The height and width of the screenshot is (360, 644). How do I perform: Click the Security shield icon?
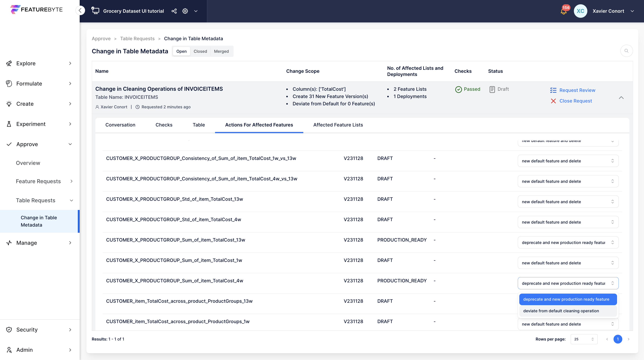click(x=9, y=330)
